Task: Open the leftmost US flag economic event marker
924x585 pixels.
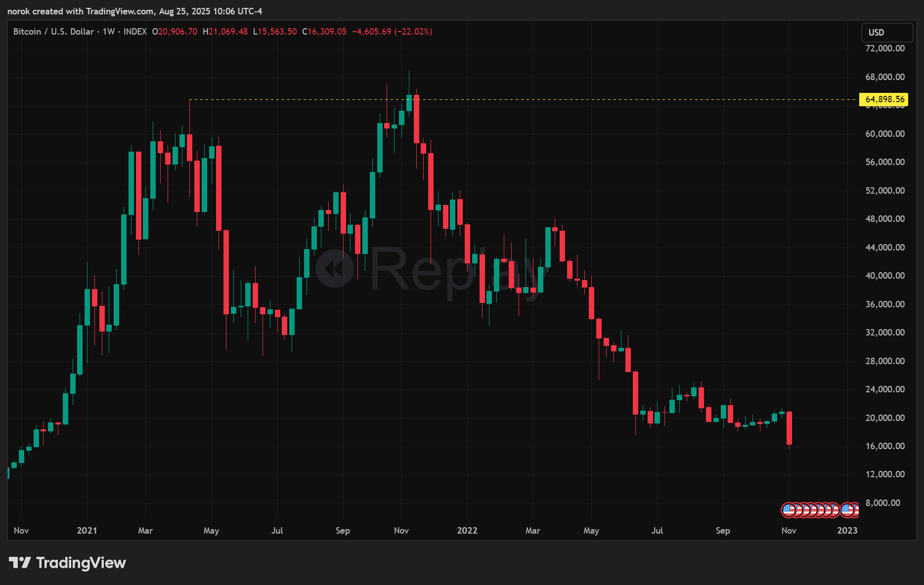Action: (788, 509)
